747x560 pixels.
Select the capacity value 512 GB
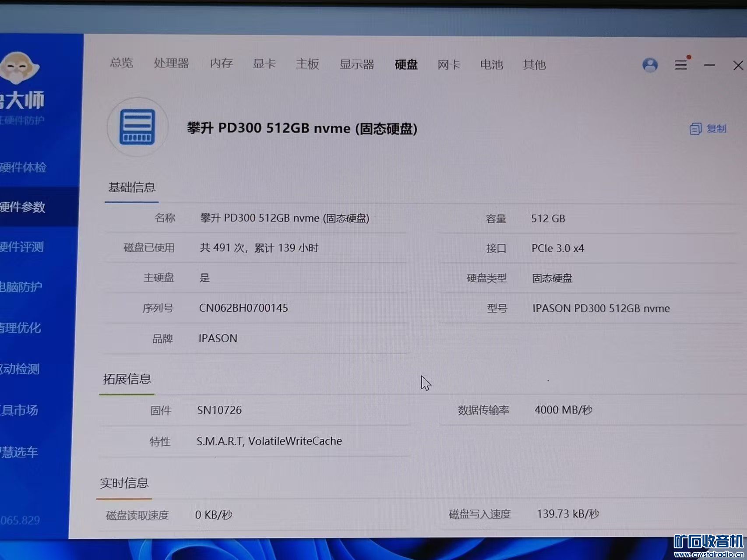[x=548, y=218]
